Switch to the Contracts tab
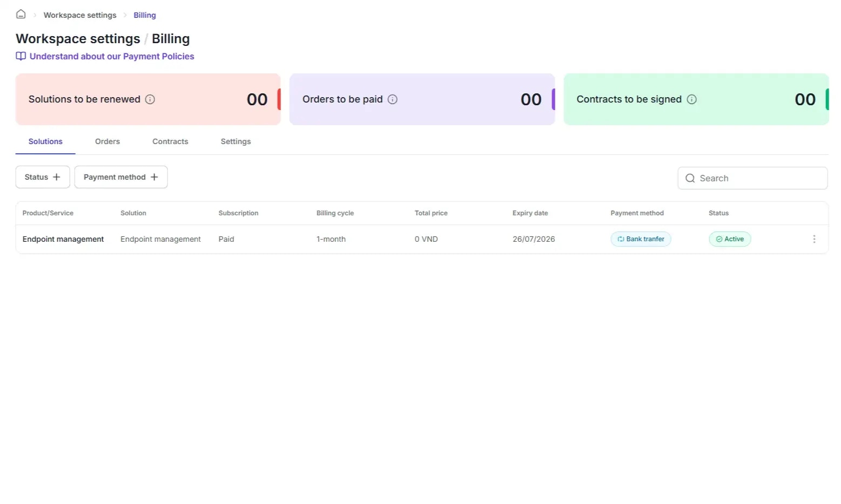Viewport: 841px width, 504px height. point(170,141)
